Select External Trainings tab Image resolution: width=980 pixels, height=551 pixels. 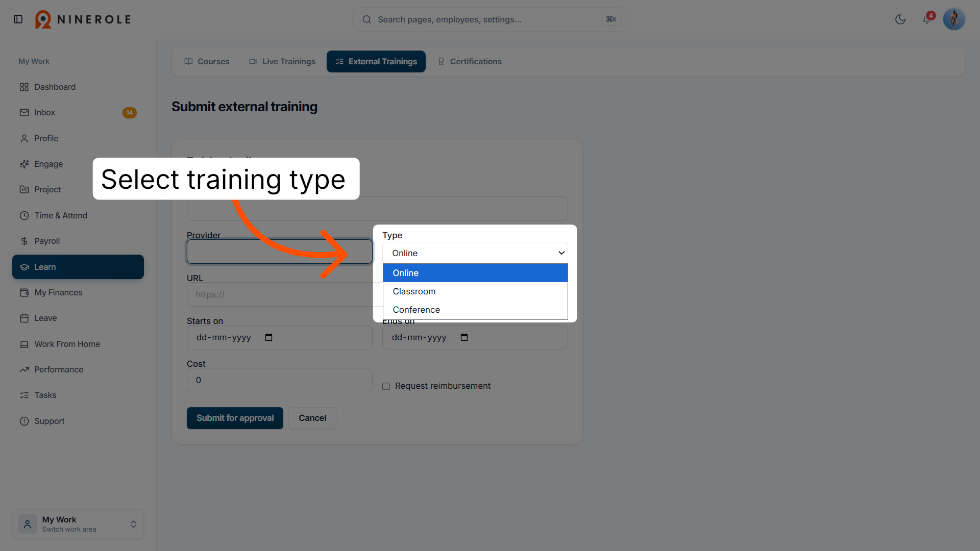pyautogui.click(x=376, y=61)
